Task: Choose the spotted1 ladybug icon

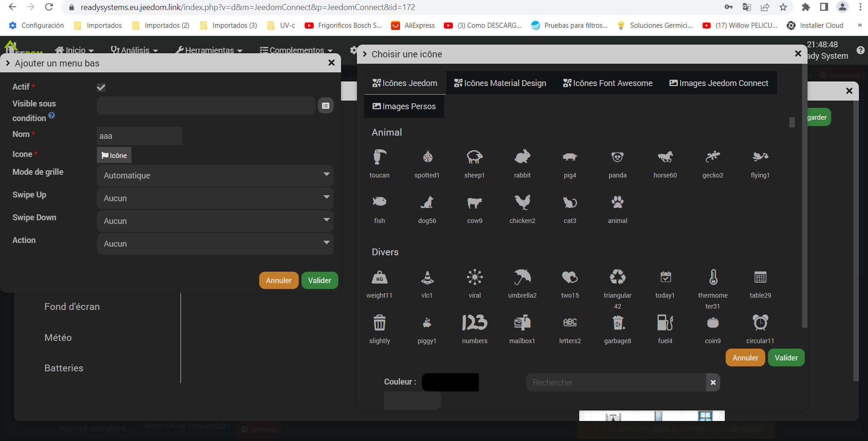Action: point(427,157)
